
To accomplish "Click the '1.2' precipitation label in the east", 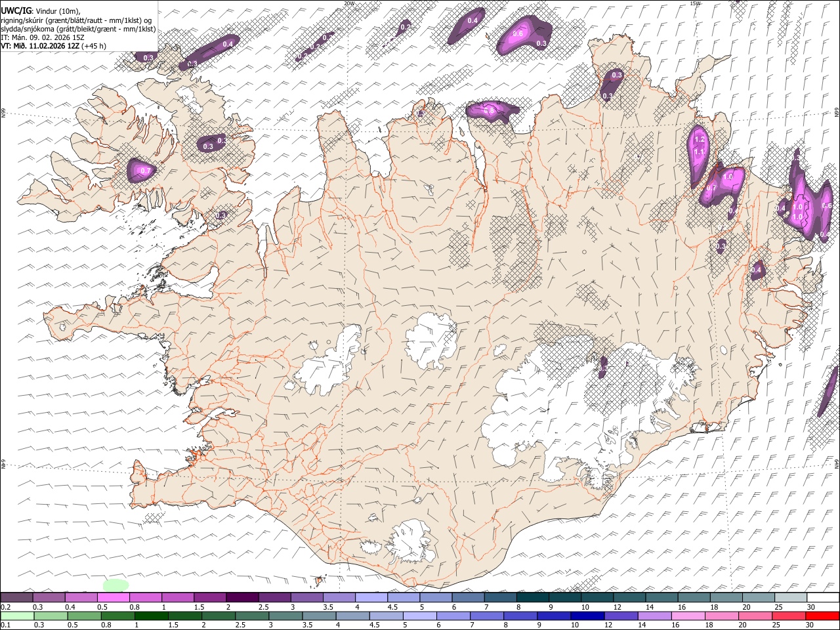I will (x=700, y=140).
